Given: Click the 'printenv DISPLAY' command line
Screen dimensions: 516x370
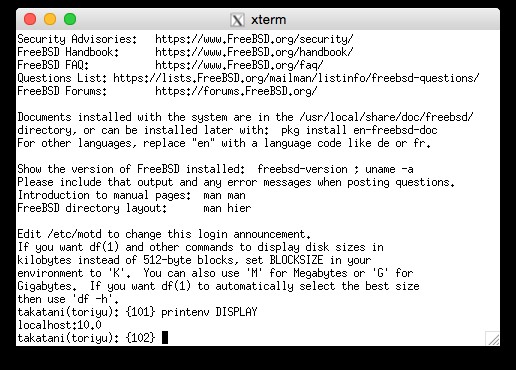Looking at the screenshot, I should coord(209,312).
